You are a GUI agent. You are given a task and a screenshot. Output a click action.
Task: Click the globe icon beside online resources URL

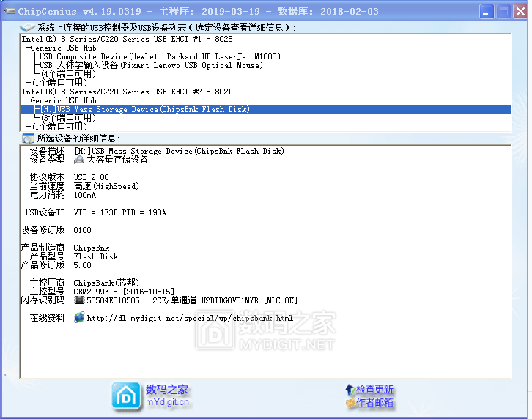pos(79,318)
